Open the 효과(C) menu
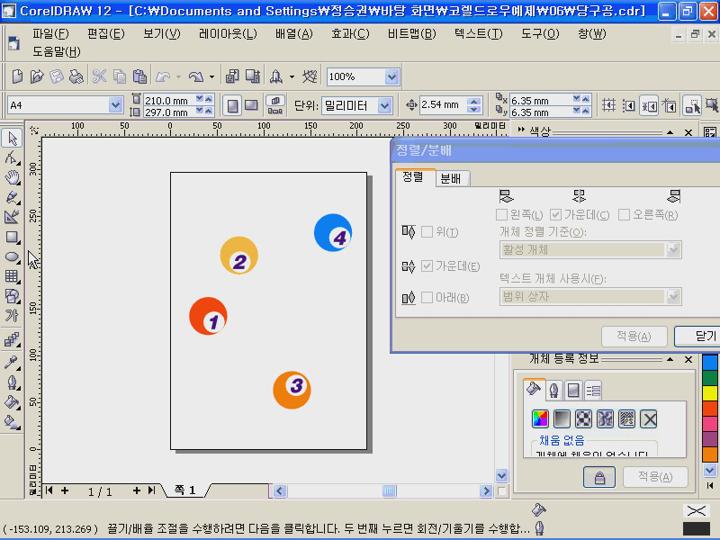 [x=350, y=34]
